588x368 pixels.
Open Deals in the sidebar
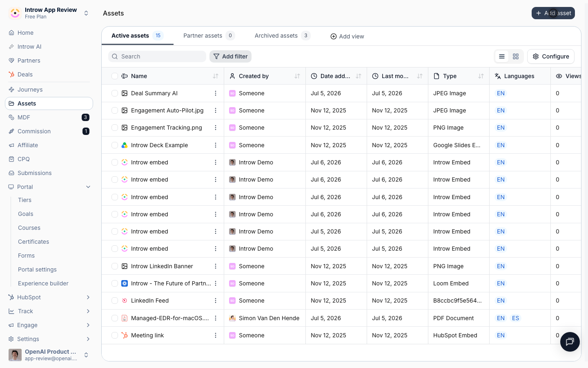(x=49, y=74)
